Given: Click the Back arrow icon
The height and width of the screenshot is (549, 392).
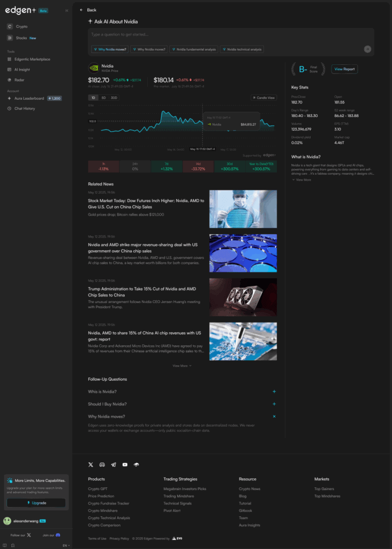Looking at the screenshot, I should pyautogui.click(x=81, y=10).
